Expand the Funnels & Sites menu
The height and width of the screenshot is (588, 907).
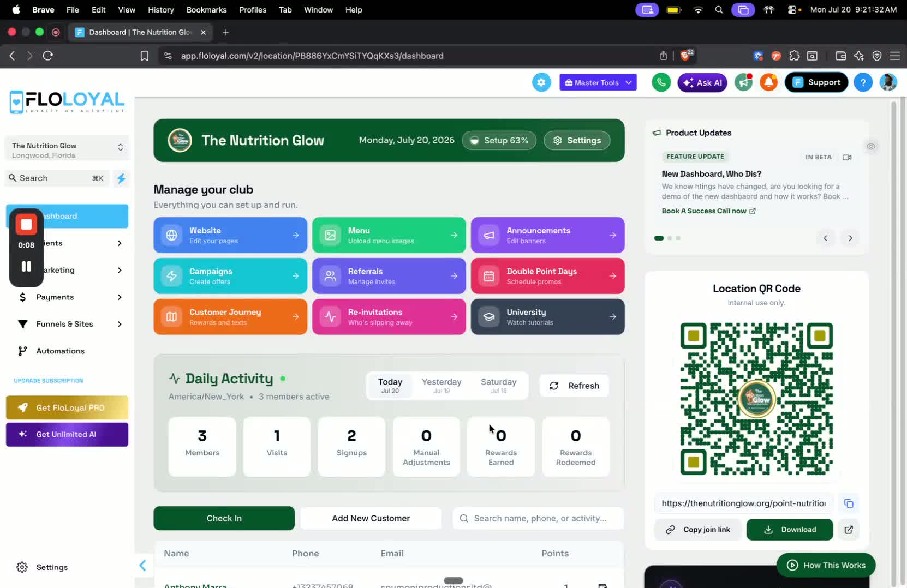(x=67, y=324)
